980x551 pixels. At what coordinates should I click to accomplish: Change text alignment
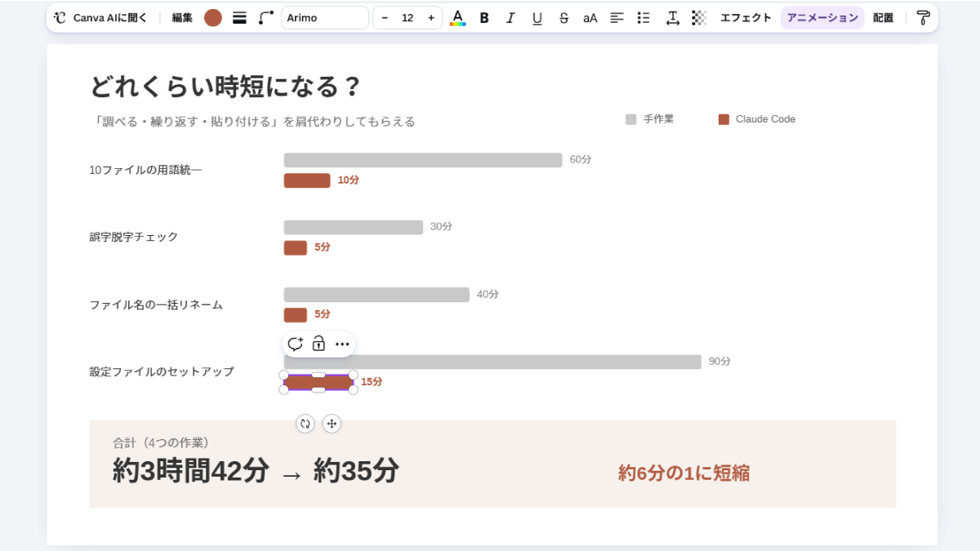pos(617,18)
